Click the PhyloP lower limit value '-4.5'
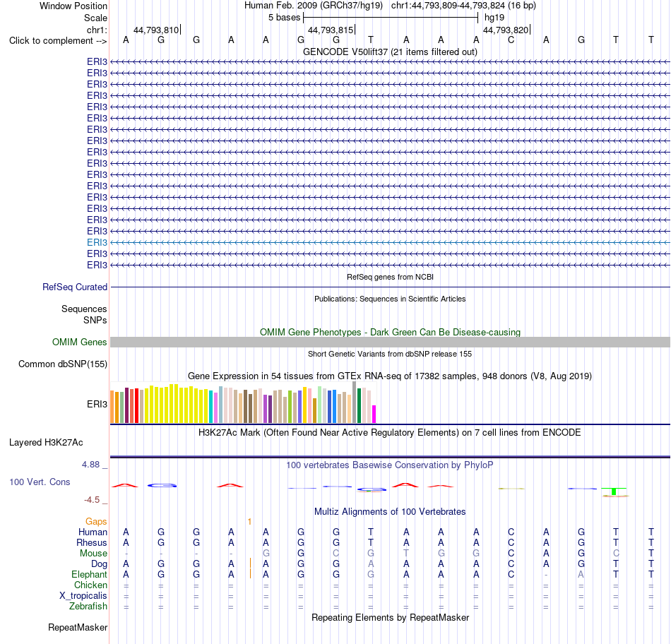 click(x=92, y=500)
